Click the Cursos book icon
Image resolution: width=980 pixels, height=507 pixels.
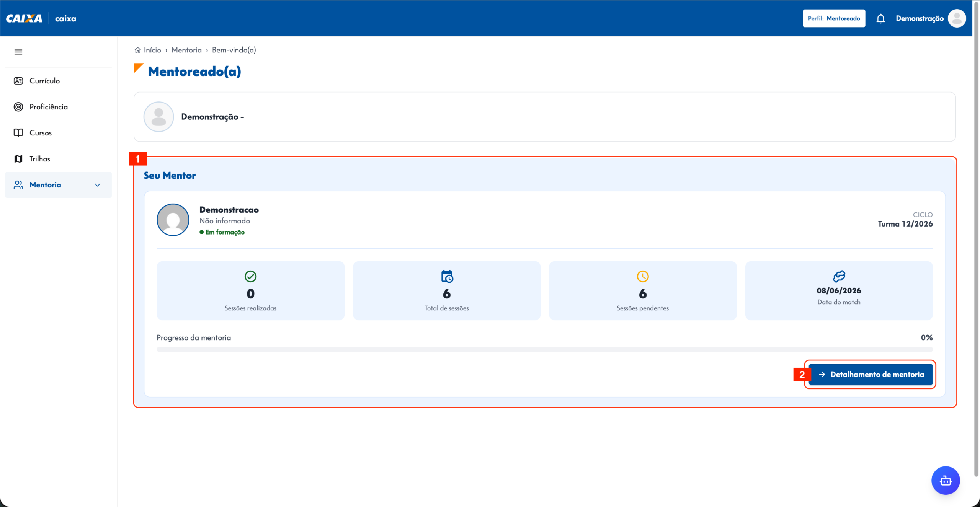click(18, 133)
